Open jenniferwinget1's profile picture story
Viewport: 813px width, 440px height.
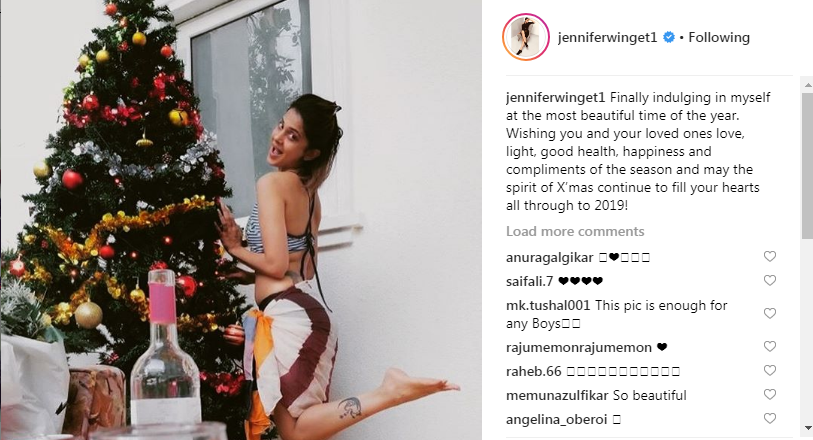pyautogui.click(x=526, y=37)
